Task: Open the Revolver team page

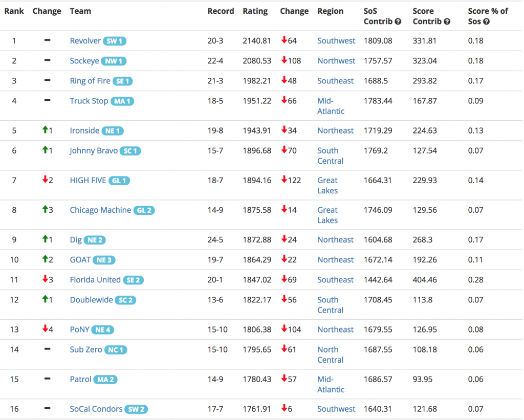Action: tap(85, 41)
